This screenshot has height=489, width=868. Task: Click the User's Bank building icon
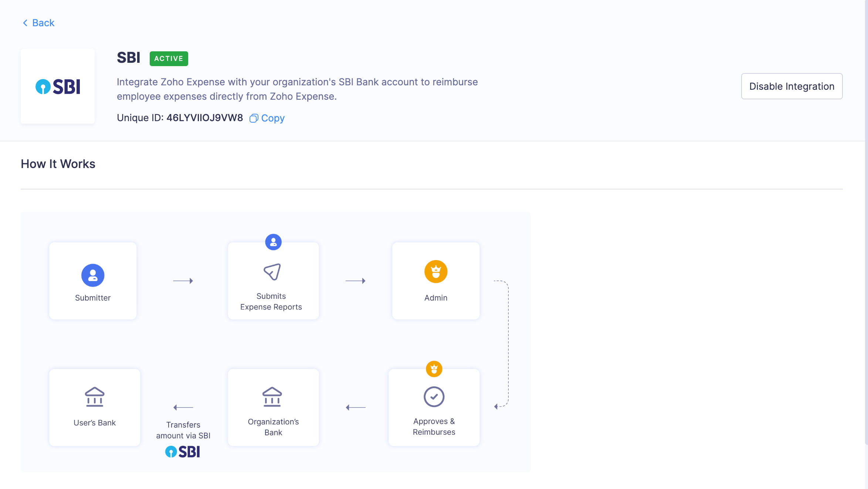[95, 397]
